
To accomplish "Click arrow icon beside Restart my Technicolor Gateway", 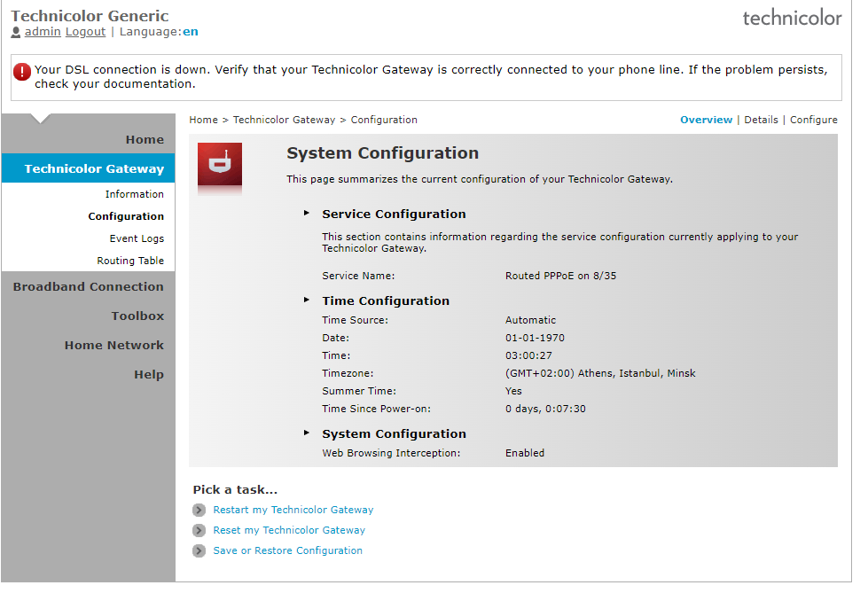I will [199, 510].
